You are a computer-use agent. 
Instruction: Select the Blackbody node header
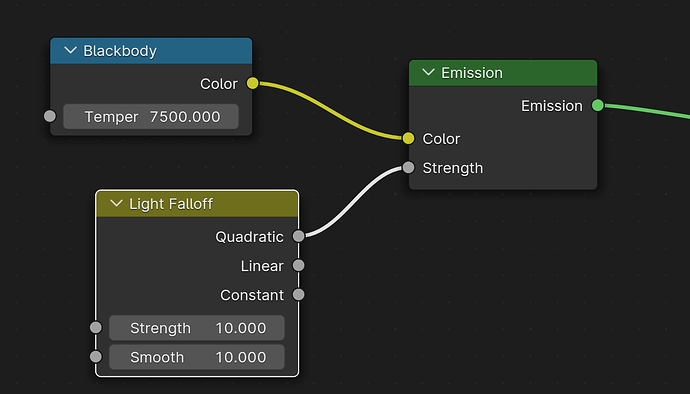(151, 51)
